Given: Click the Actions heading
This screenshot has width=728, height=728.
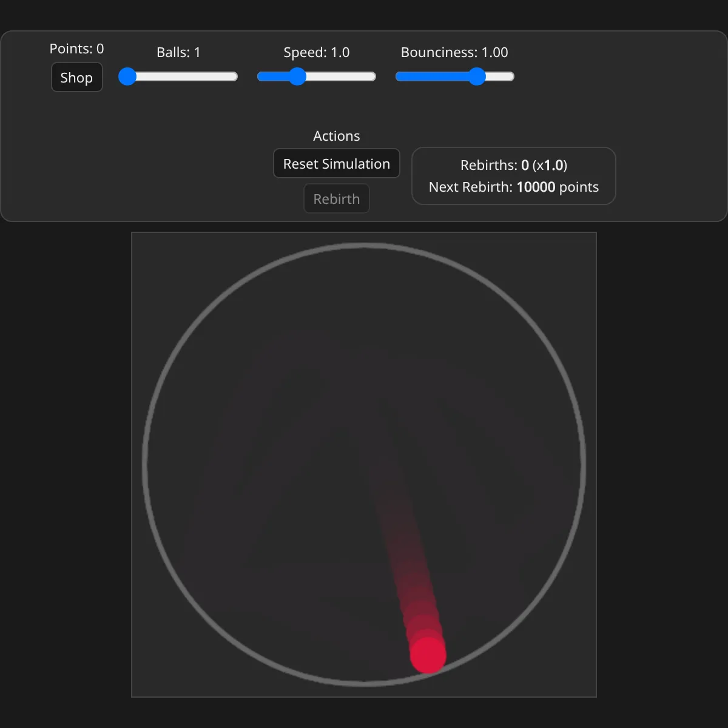Looking at the screenshot, I should click(336, 136).
